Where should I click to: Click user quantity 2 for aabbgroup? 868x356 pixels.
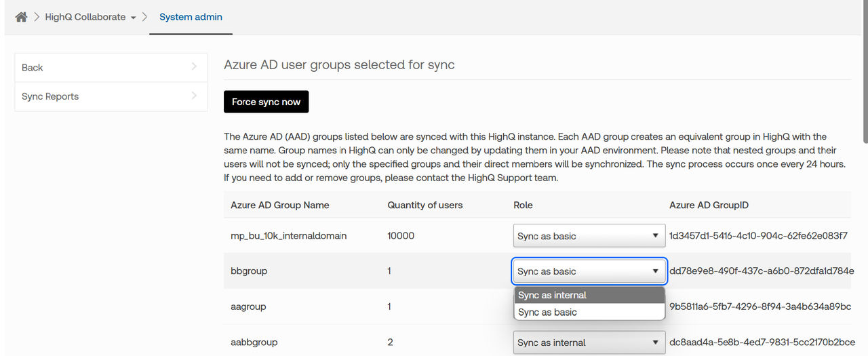(390, 342)
